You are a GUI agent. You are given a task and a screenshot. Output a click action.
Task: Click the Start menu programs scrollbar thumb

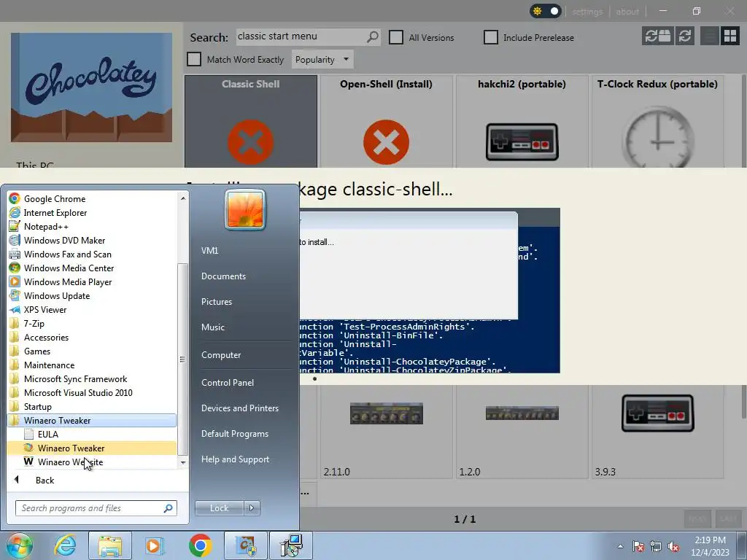click(x=182, y=359)
